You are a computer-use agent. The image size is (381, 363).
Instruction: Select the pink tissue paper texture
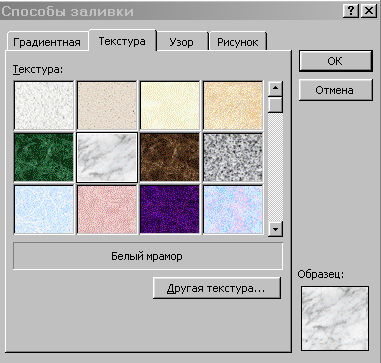click(x=107, y=209)
